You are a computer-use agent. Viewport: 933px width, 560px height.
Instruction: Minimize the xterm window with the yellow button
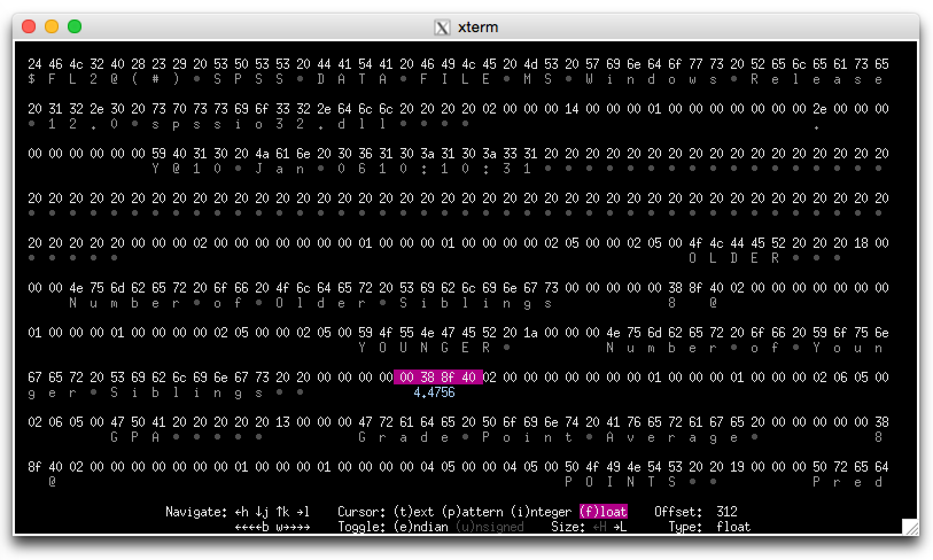tap(52, 26)
